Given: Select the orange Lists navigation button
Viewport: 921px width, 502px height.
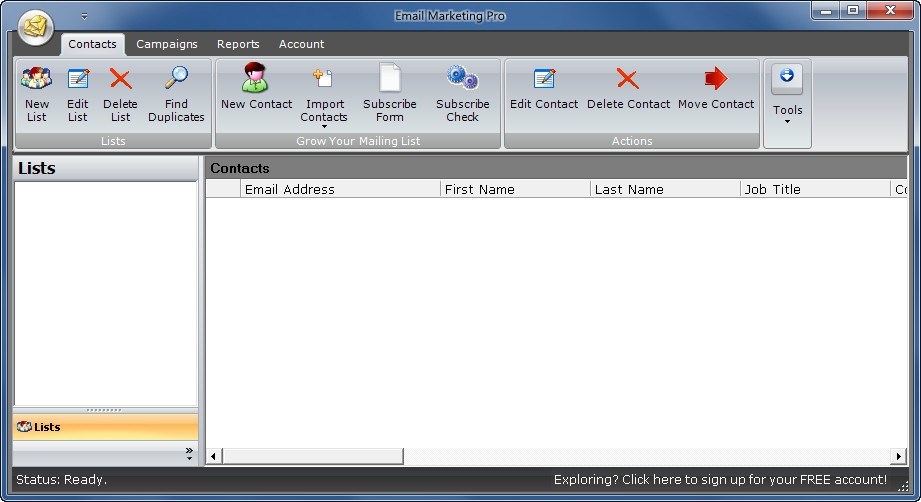Looking at the screenshot, I should click(105, 427).
